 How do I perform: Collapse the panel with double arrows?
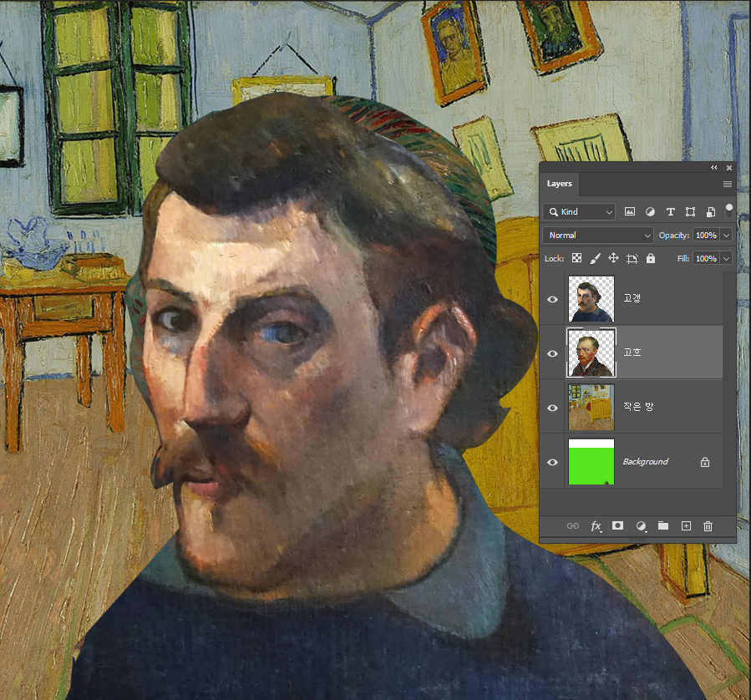tap(714, 168)
